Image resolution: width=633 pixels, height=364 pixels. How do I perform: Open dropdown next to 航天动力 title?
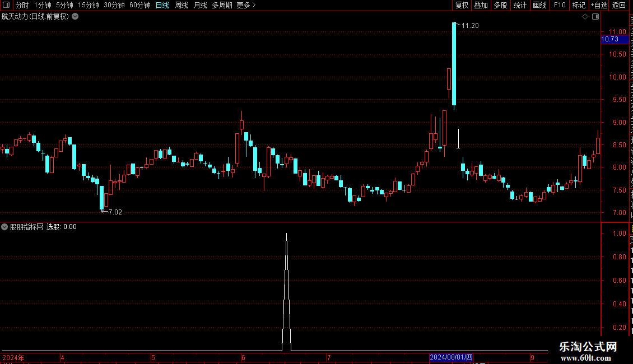pyautogui.click(x=75, y=17)
